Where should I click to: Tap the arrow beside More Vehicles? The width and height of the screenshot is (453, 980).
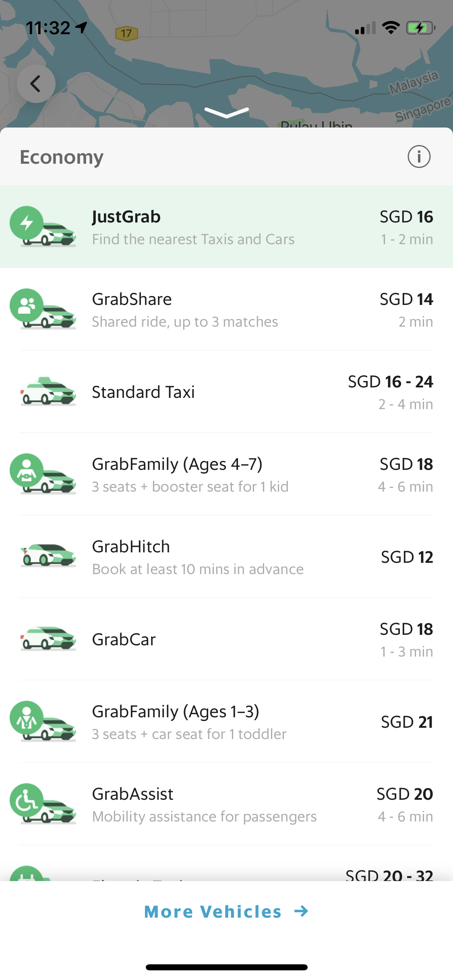coord(301,911)
